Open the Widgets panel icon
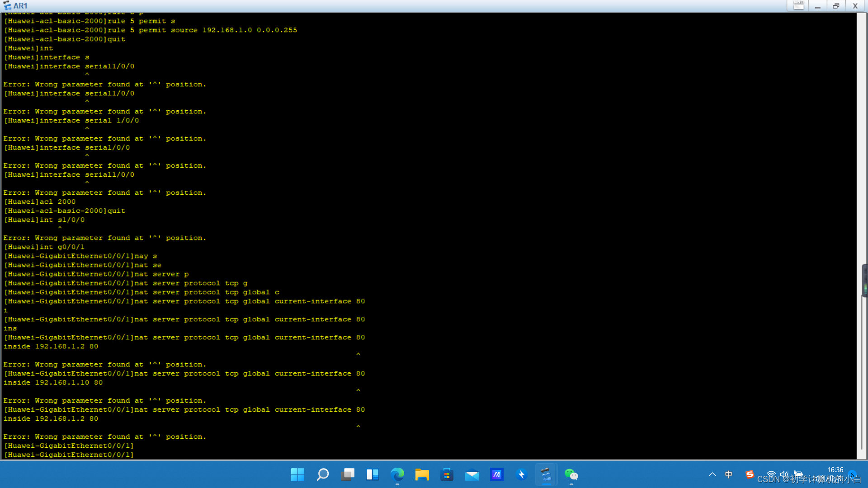This screenshot has width=868, height=488. click(x=372, y=474)
